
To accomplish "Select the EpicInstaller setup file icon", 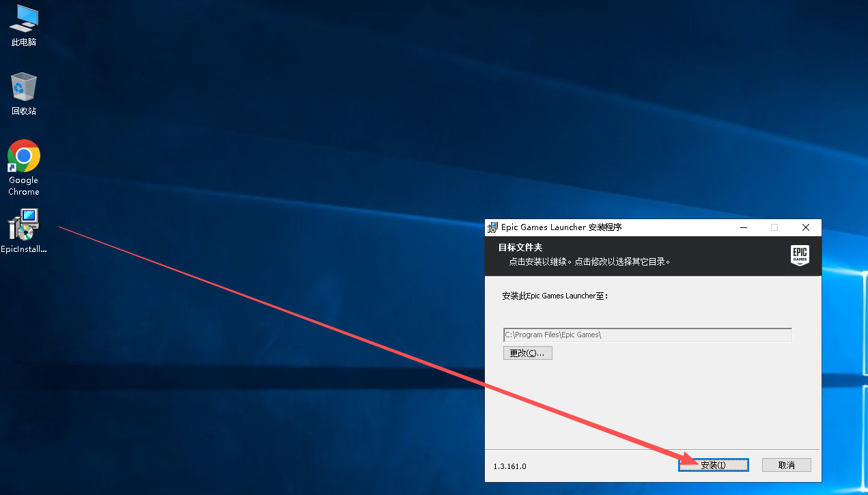I will click(x=23, y=225).
